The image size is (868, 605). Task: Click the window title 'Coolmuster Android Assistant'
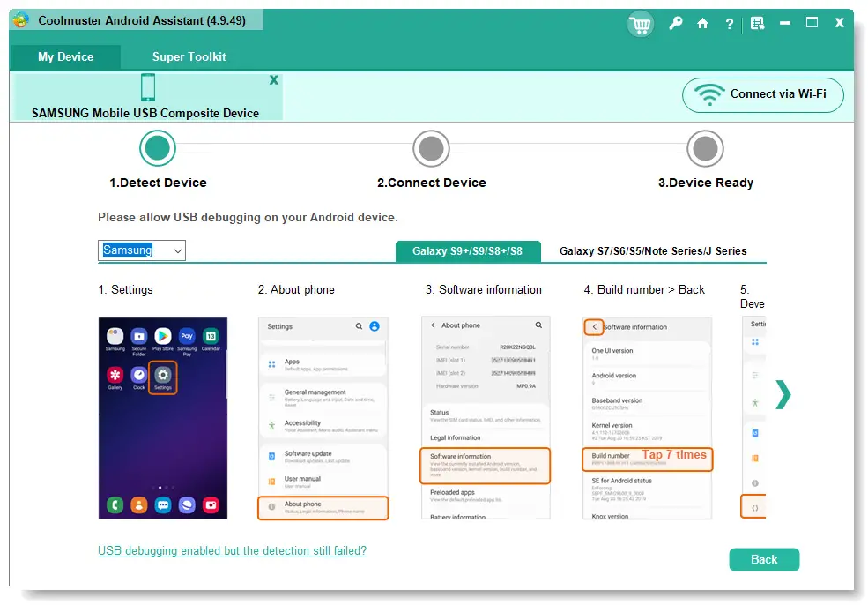[142, 20]
